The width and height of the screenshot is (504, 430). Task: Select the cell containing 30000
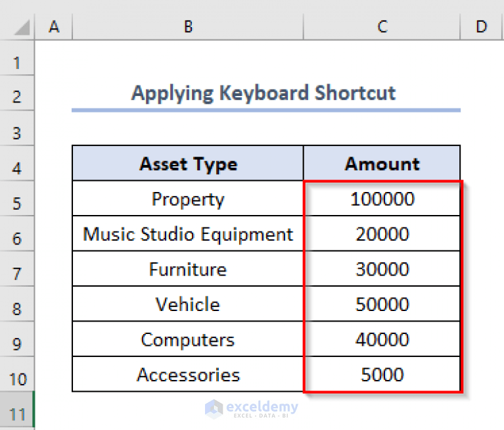coord(382,269)
